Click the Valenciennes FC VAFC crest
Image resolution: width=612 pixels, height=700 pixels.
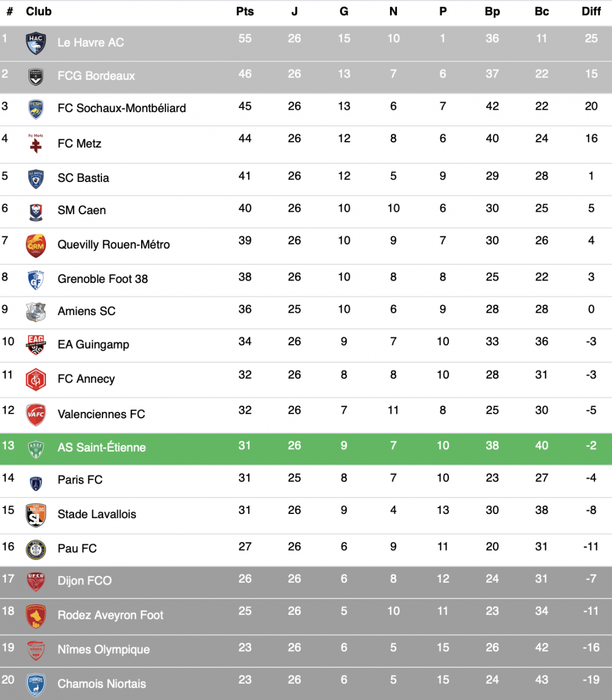tap(36, 415)
